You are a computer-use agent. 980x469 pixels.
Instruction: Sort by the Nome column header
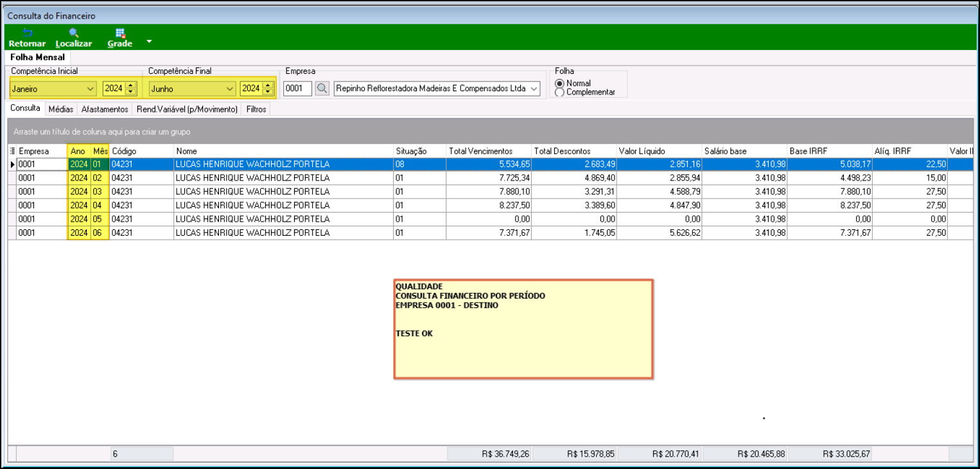click(284, 151)
